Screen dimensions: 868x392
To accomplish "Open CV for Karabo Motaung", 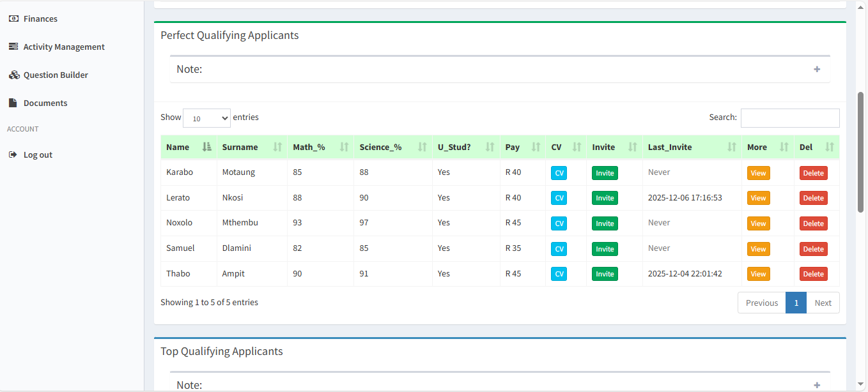I will (x=559, y=173).
